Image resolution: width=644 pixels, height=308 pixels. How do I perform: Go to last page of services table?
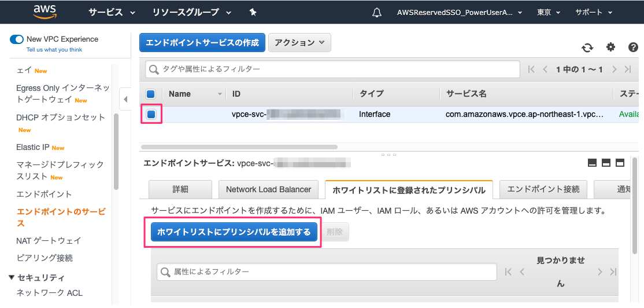(628, 69)
